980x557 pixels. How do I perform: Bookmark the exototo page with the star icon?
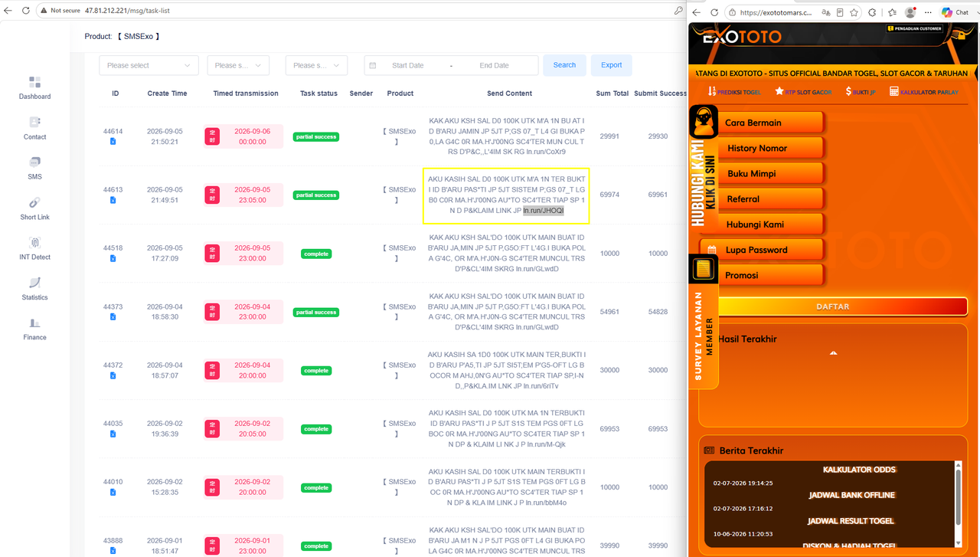pyautogui.click(x=853, y=12)
